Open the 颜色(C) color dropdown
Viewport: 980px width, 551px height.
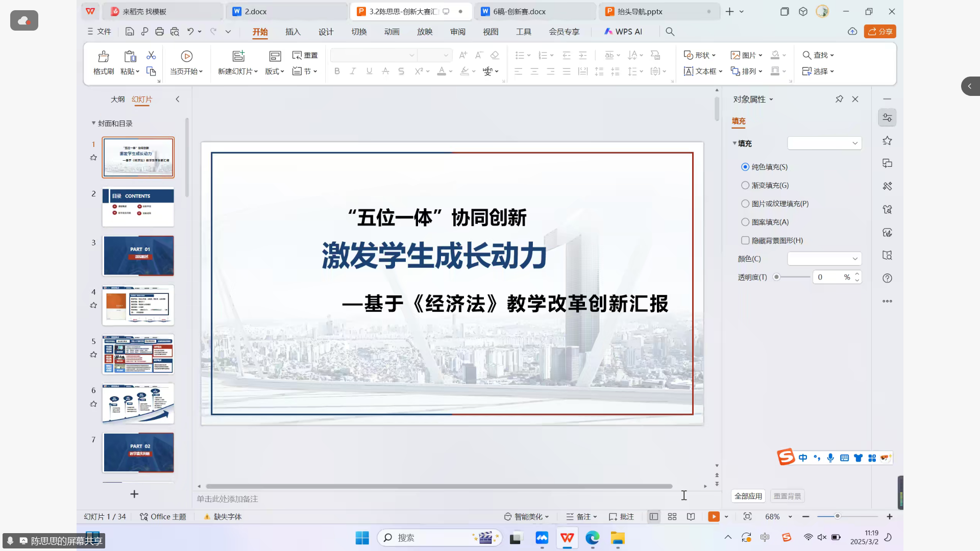[x=824, y=258]
